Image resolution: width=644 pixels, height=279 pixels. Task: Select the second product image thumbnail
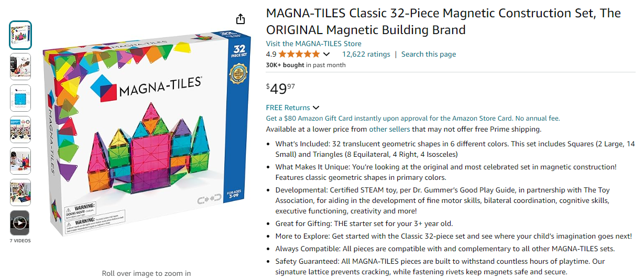pyautogui.click(x=20, y=67)
